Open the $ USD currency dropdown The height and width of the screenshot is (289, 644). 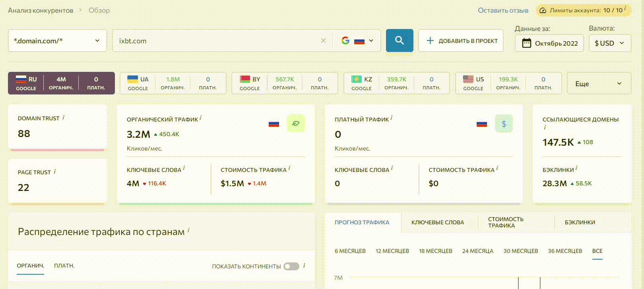(x=610, y=43)
